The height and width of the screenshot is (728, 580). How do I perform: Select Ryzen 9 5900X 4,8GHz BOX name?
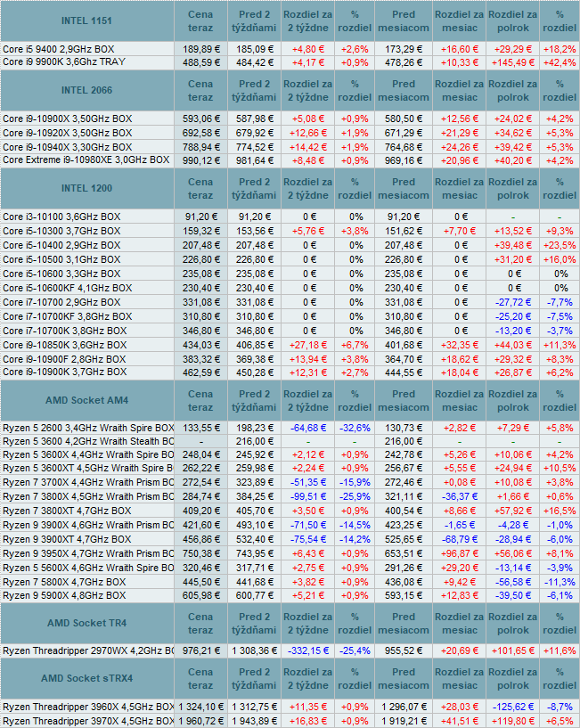coord(64,596)
